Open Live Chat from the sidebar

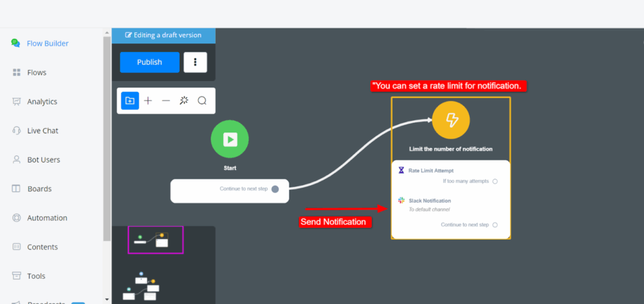(42, 131)
